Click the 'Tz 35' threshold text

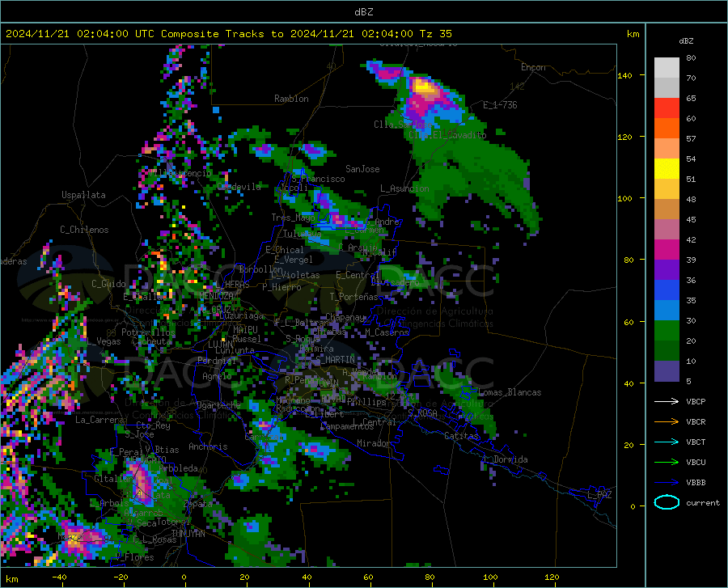[435, 34]
